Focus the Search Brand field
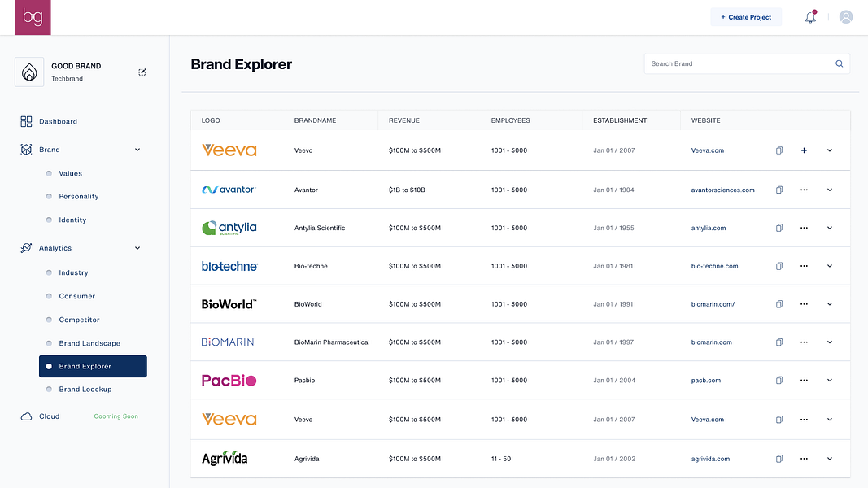This screenshot has height=488, width=868. [747, 63]
